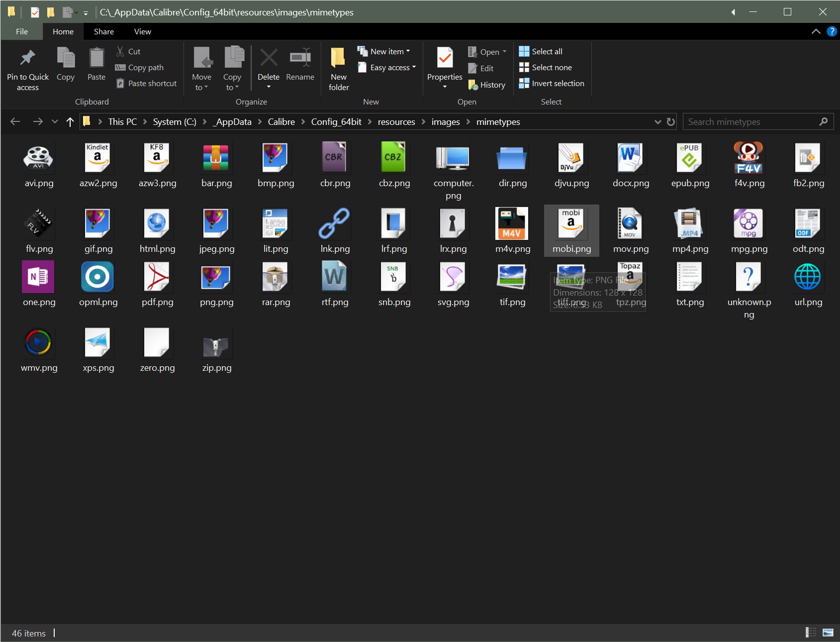The image size is (840, 642).
Task: Open the address bar history dropdown
Action: pos(657,122)
